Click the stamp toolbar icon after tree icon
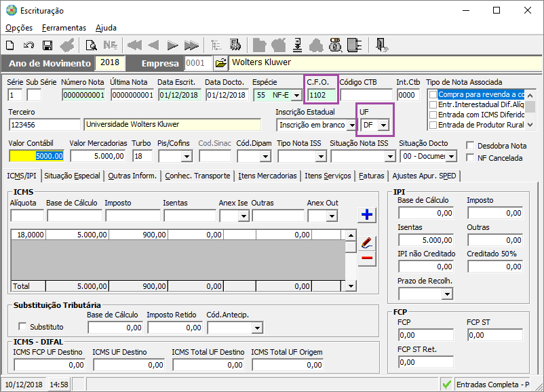 coord(235,45)
